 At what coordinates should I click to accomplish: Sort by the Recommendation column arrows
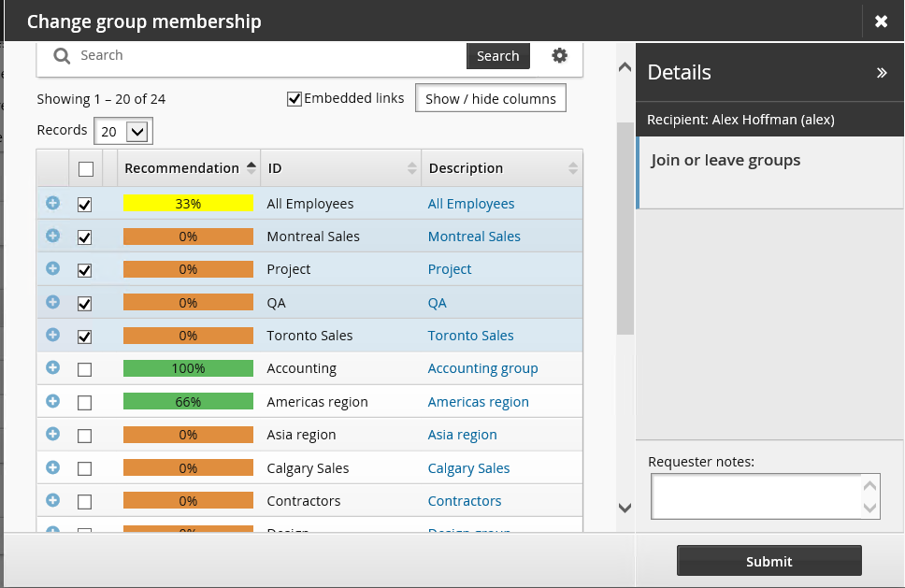251,168
